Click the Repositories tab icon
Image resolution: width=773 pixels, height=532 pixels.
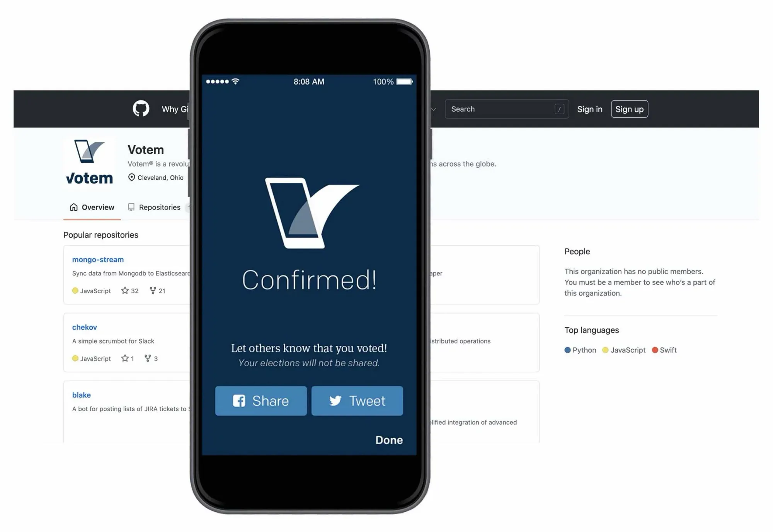point(131,207)
